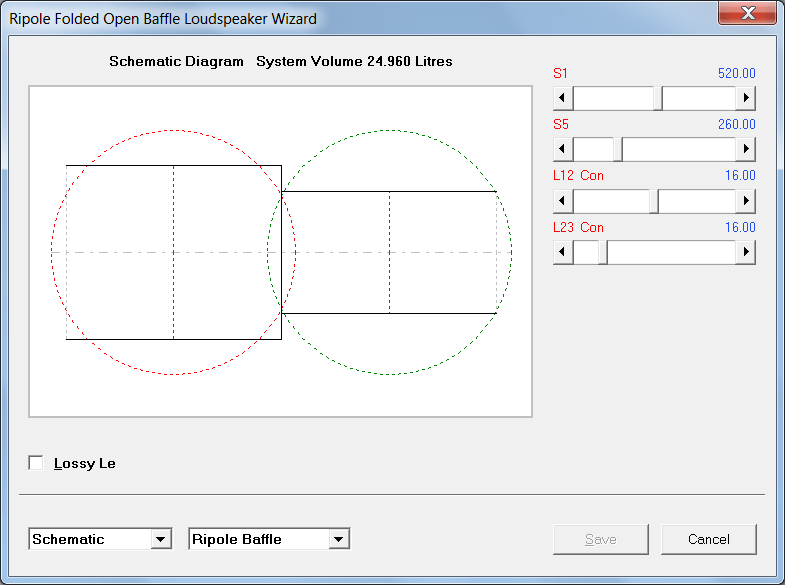Click the System Volume 24.960 Litres text
This screenshot has width=785, height=585.
click(354, 62)
